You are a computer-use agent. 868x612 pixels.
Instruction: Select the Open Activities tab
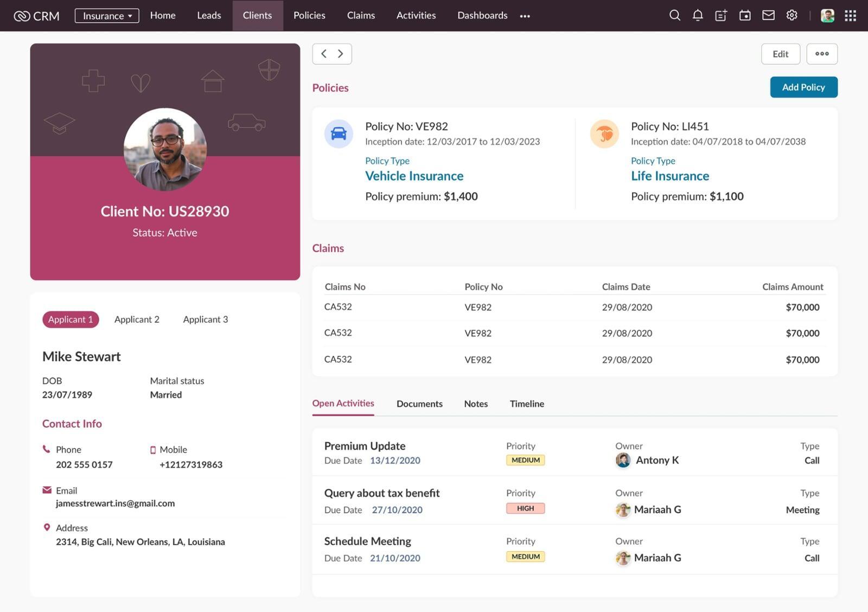click(343, 403)
